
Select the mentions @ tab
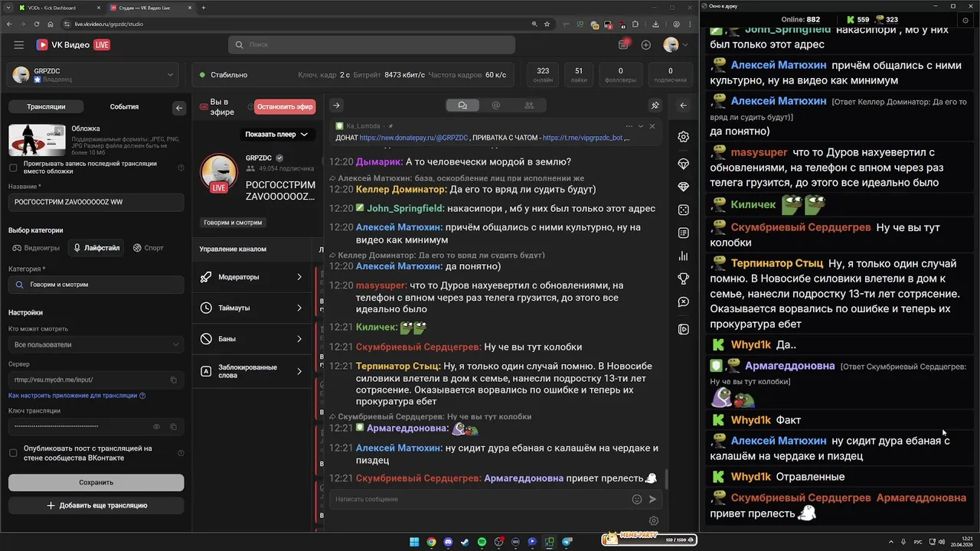[x=495, y=106]
